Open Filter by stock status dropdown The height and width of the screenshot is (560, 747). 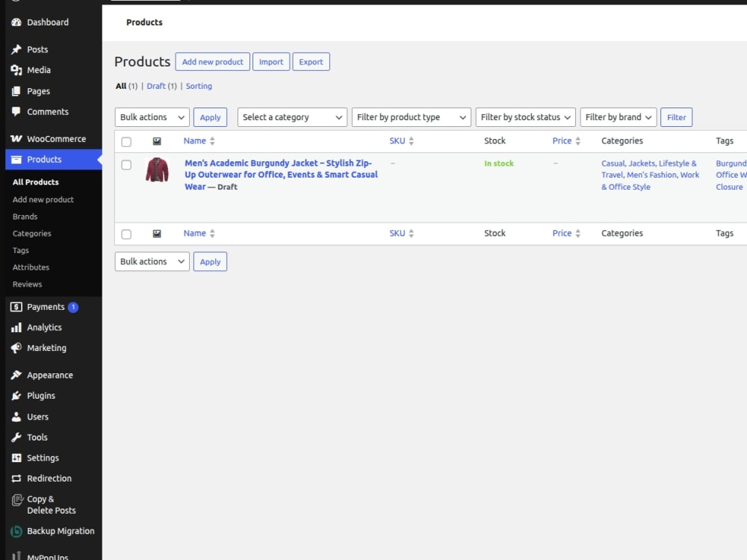[x=525, y=117]
